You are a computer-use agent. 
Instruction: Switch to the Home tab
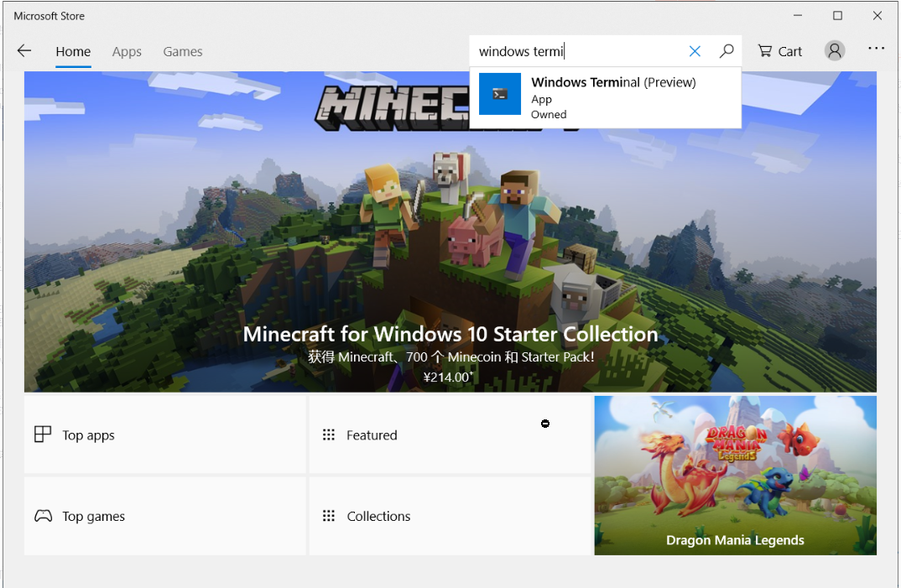73,51
